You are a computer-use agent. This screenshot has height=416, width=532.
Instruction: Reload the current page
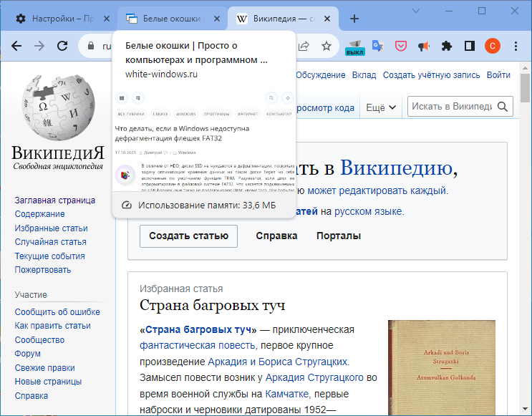coord(62,46)
